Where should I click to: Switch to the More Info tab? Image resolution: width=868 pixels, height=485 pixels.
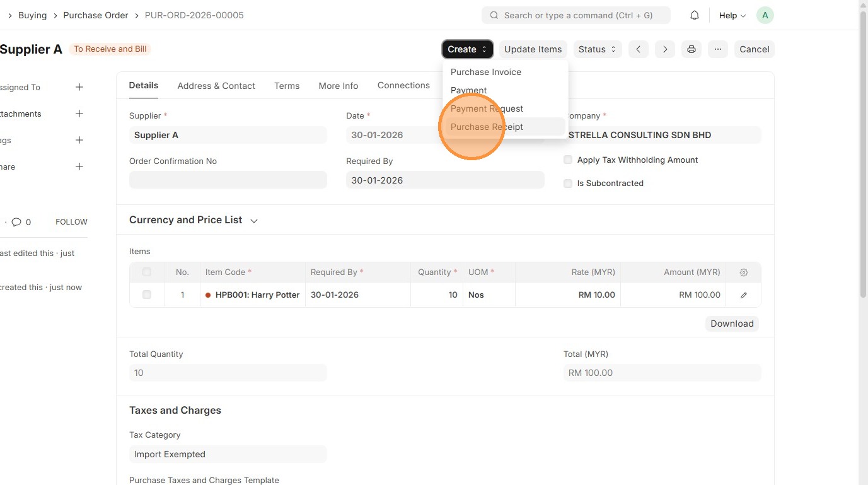[339, 86]
